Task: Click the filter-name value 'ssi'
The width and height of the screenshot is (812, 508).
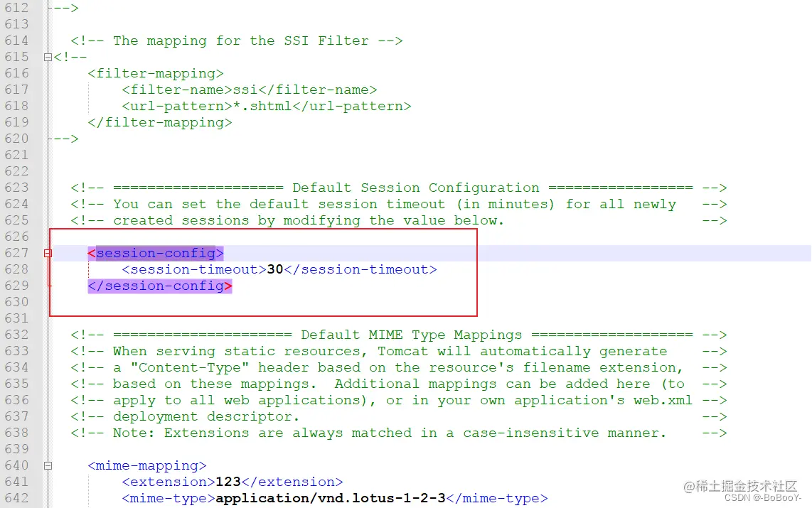Action: pyautogui.click(x=245, y=90)
